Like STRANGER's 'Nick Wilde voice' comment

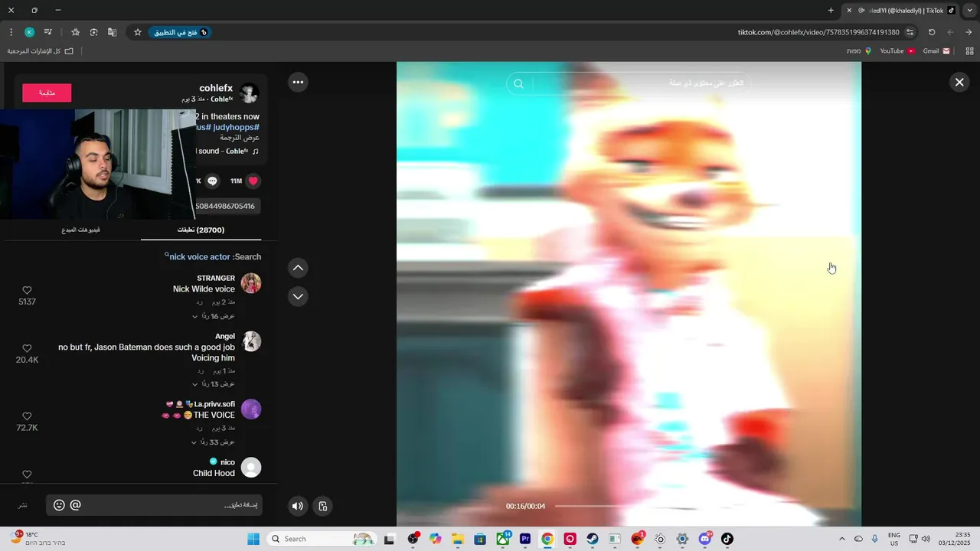pyautogui.click(x=27, y=290)
